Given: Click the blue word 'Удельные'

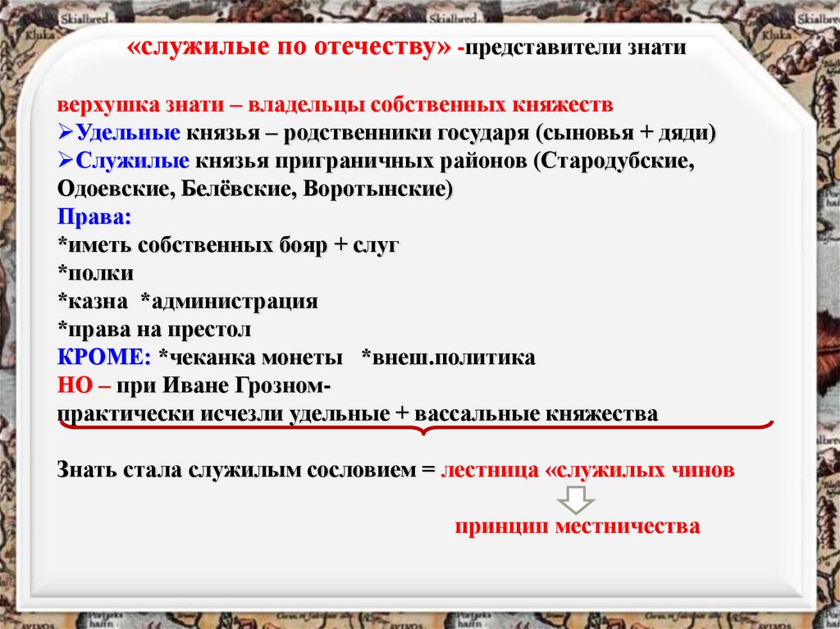Looking at the screenshot, I should [127, 132].
